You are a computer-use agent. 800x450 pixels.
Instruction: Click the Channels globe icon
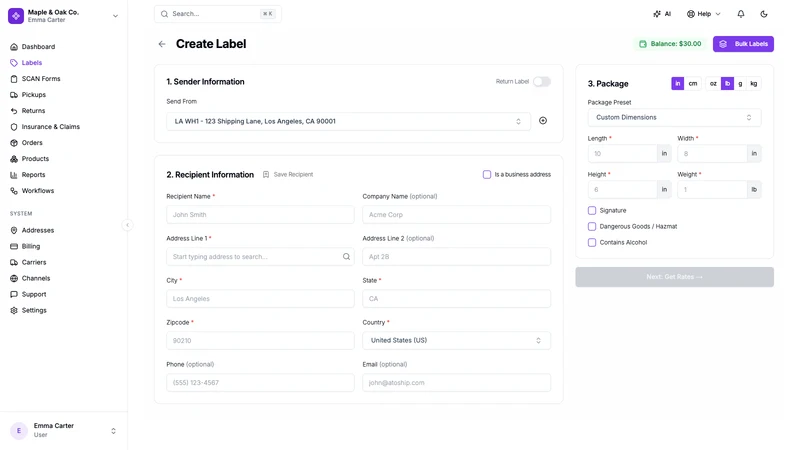14,279
